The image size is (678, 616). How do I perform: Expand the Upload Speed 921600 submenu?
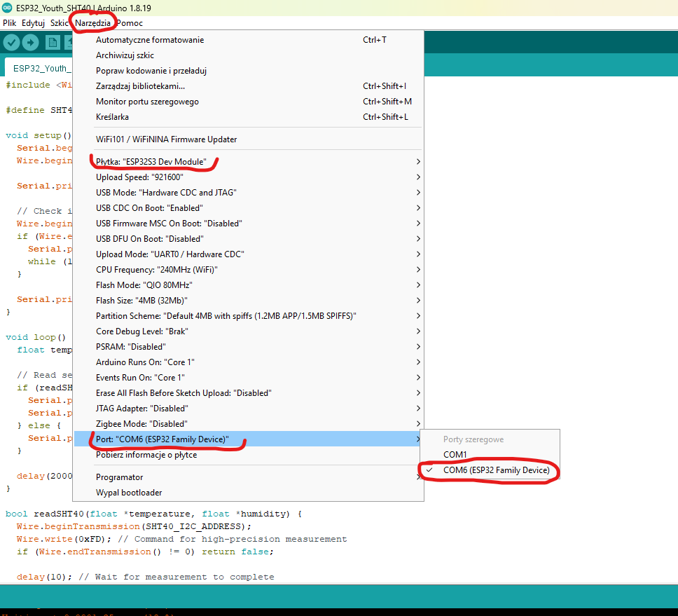248,177
